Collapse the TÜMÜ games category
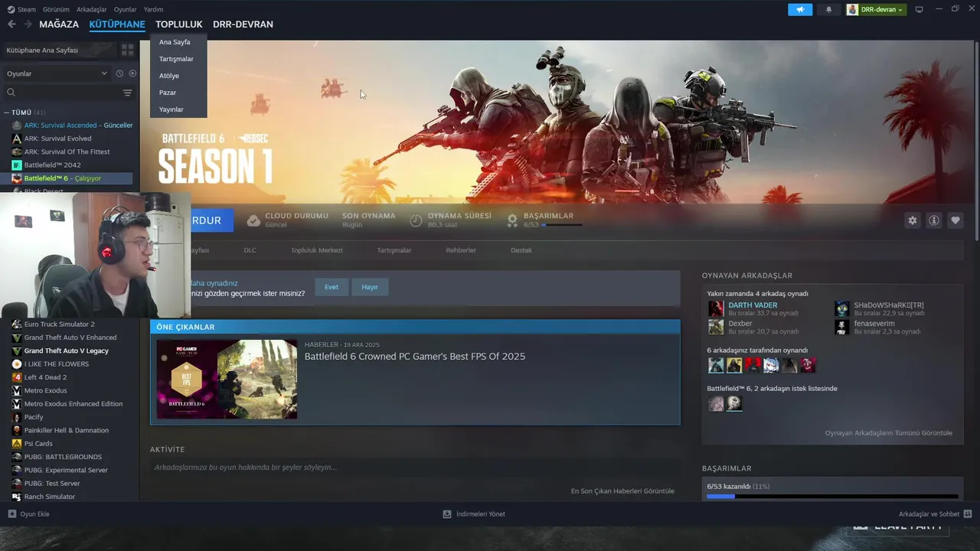 [7, 112]
